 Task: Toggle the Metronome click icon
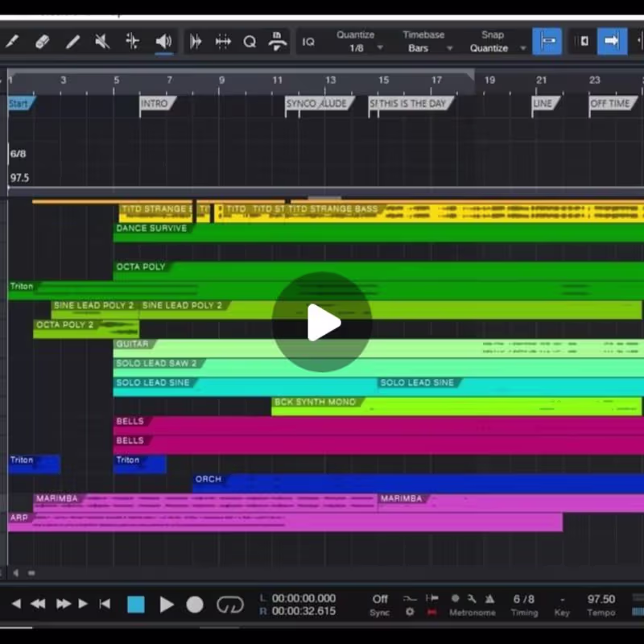pyautogui.click(x=489, y=599)
